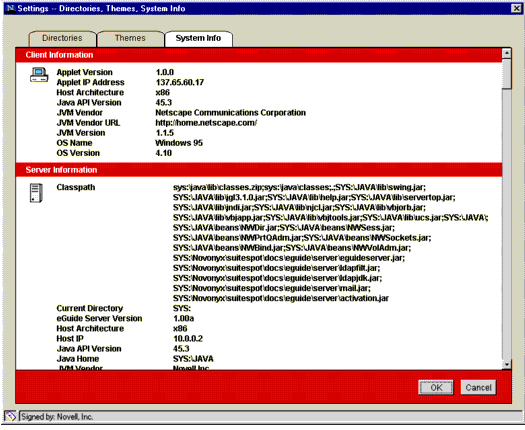Image resolution: width=525 pixels, height=430 pixels.
Task: Click the Current Directory label
Action: (x=90, y=308)
